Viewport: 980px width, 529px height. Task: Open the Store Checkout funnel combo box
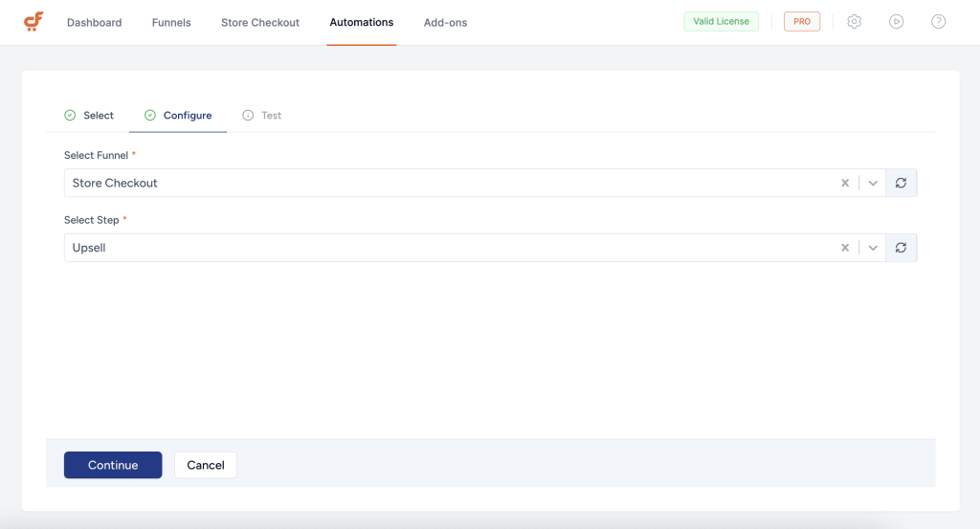(450, 183)
